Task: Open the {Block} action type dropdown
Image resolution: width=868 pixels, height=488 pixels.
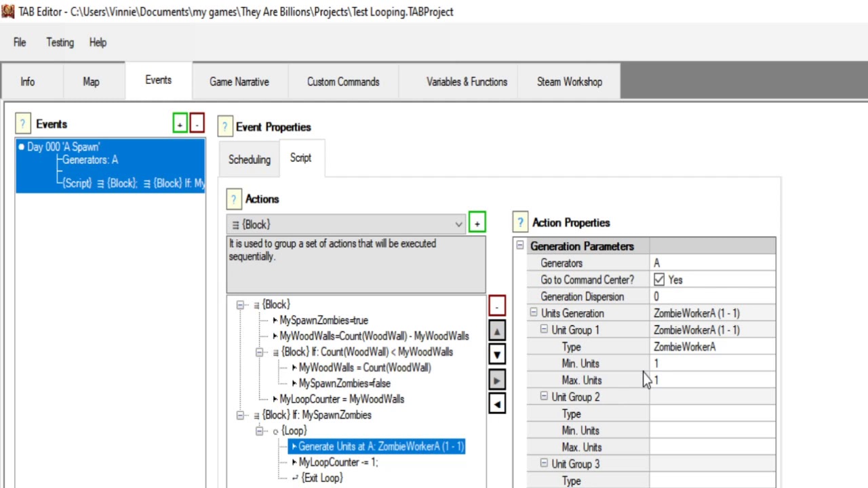Action: 458,224
